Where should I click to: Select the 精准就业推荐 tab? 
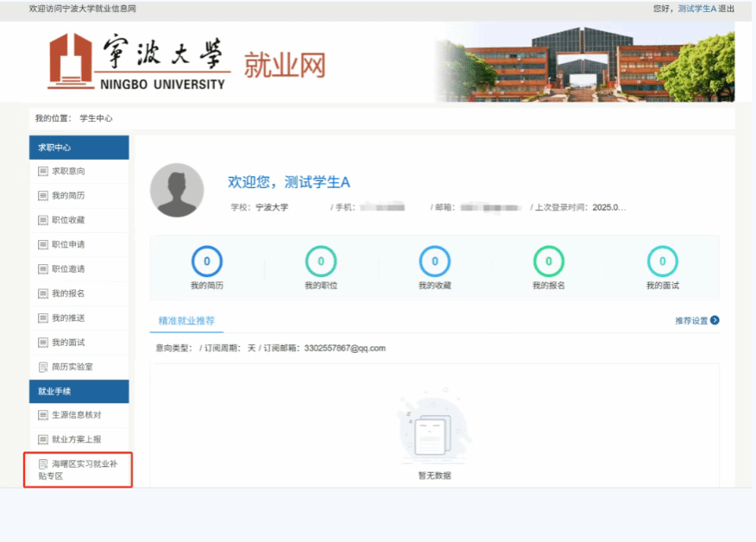186,320
